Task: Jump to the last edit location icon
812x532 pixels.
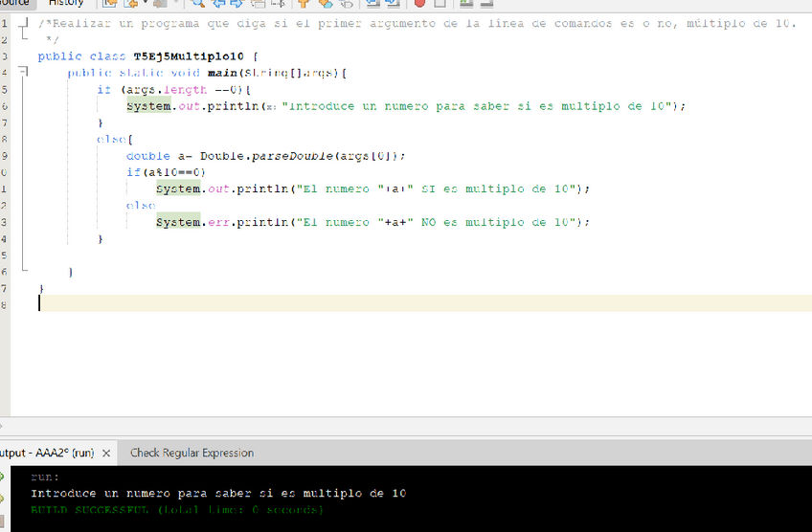Action: click(x=110, y=4)
